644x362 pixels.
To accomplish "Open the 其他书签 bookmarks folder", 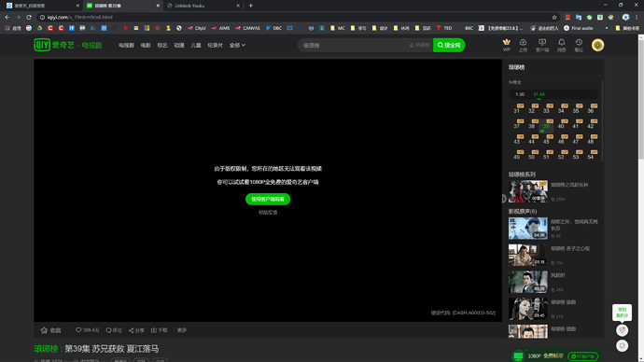I will (627, 28).
